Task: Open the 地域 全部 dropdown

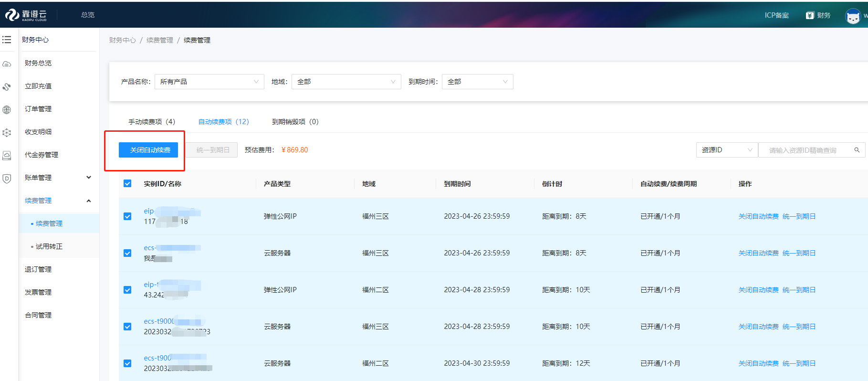Action: (346, 82)
